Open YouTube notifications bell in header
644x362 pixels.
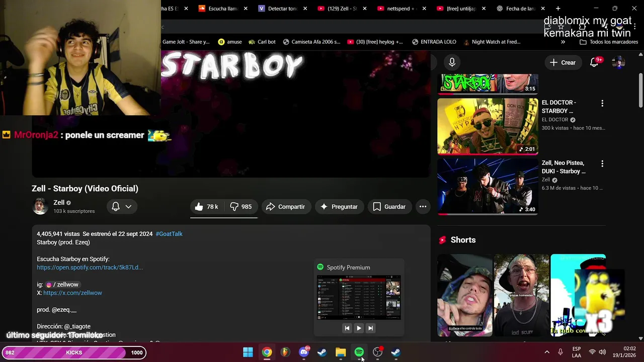tap(594, 62)
